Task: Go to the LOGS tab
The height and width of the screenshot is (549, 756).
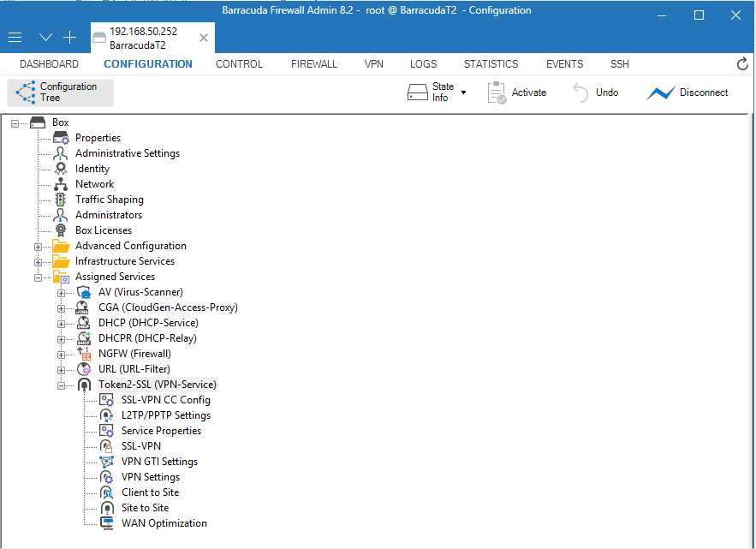Action: click(x=423, y=64)
